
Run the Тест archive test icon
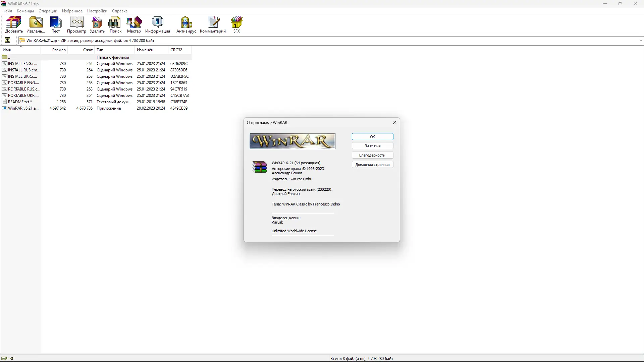(56, 24)
